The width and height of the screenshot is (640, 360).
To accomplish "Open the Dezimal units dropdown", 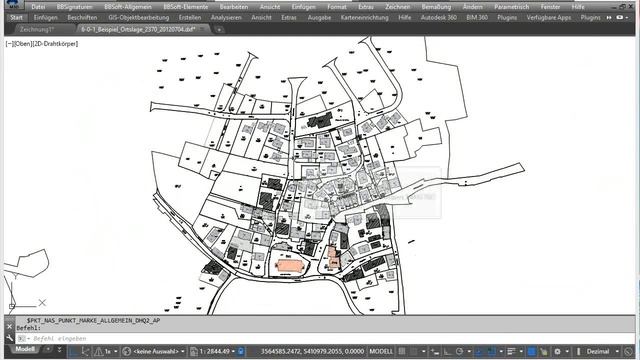I will 602,351.
